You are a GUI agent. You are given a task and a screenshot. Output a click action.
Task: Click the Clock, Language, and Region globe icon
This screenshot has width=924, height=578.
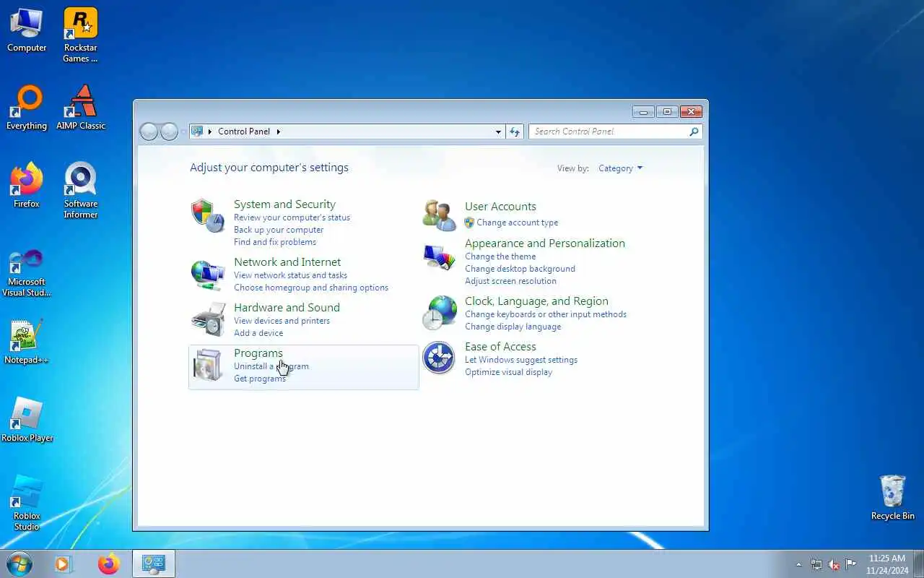tap(439, 313)
